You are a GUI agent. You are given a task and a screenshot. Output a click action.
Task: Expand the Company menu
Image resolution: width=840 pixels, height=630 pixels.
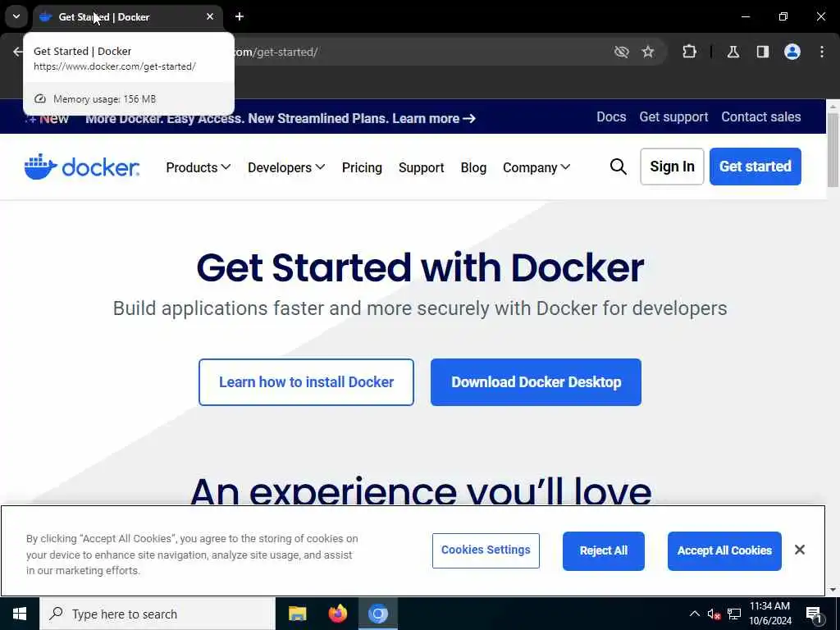[536, 167]
